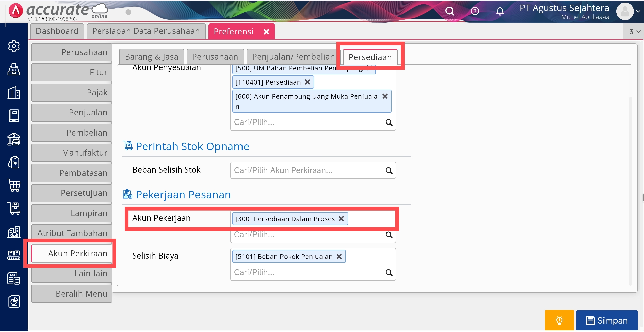Click the shopping cart sidebar icon
The image size is (644, 332).
pos(14,186)
